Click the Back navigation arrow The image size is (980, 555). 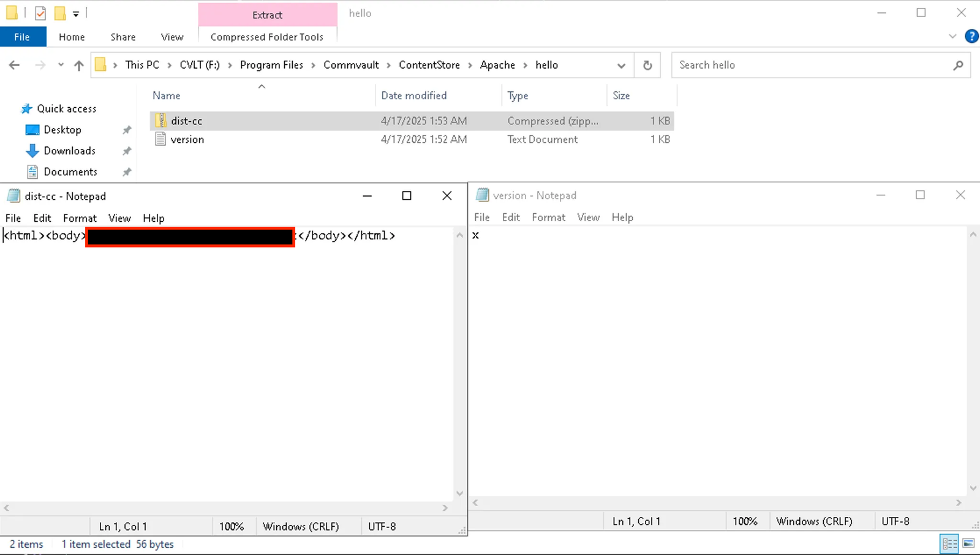(x=14, y=64)
